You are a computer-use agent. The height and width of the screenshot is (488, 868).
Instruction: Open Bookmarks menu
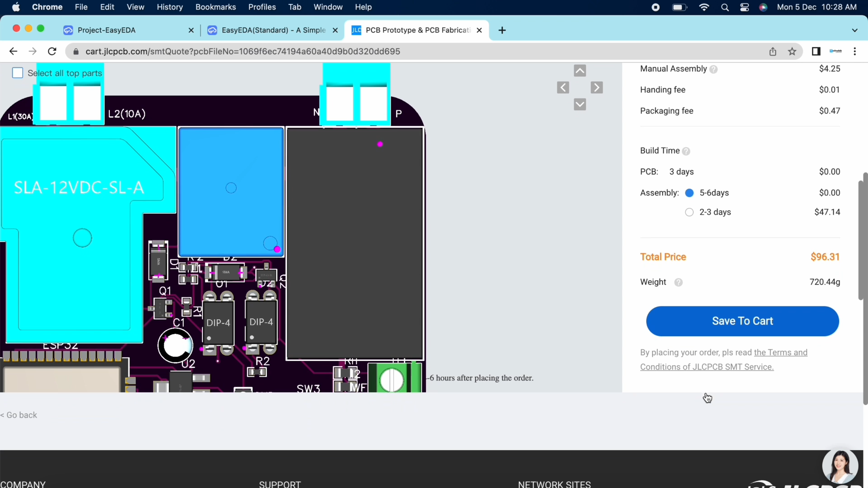(216, 7)
